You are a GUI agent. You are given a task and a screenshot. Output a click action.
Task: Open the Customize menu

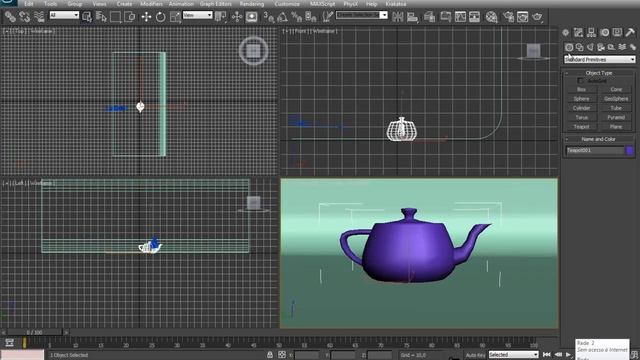coord(287,4)
